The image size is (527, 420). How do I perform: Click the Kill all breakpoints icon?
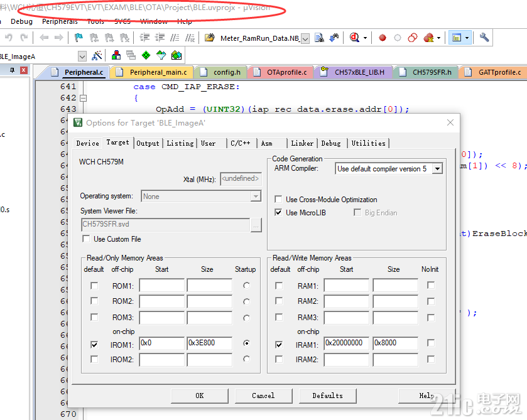pos(428,38)
